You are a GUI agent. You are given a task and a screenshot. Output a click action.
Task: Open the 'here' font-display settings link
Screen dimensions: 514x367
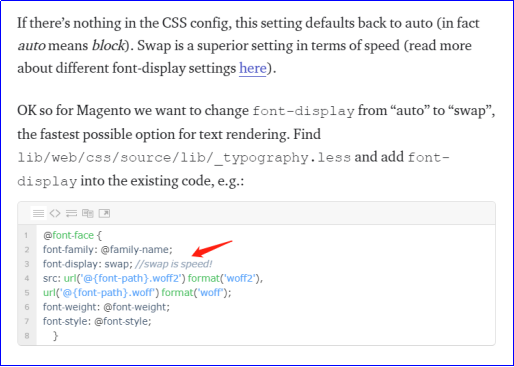pos(253,68)
